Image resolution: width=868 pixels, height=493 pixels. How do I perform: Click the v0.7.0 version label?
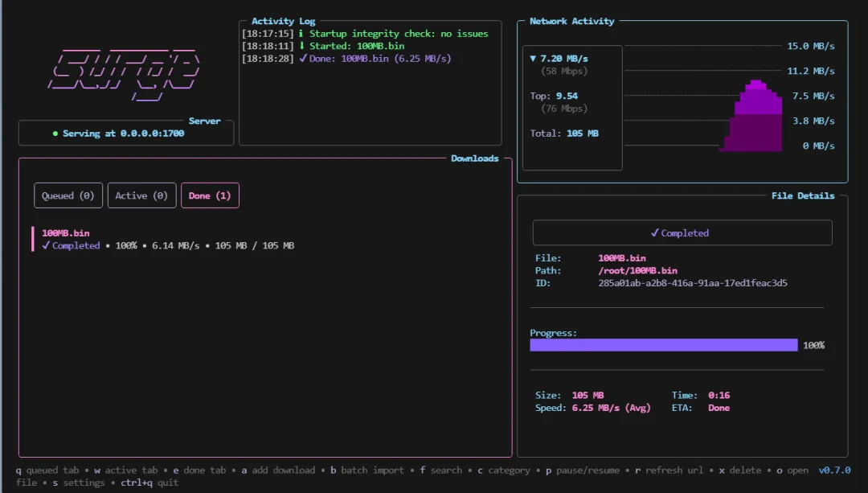click(x=835, y=470)
